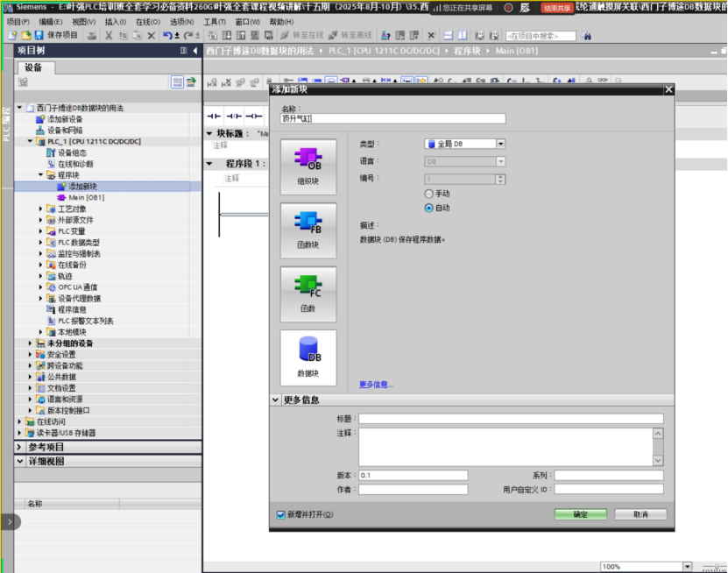Viewport: 728px width, 573px height.
Task: Click the project tree details view icon
Action: pyautogui.click(x=177, y=82)
